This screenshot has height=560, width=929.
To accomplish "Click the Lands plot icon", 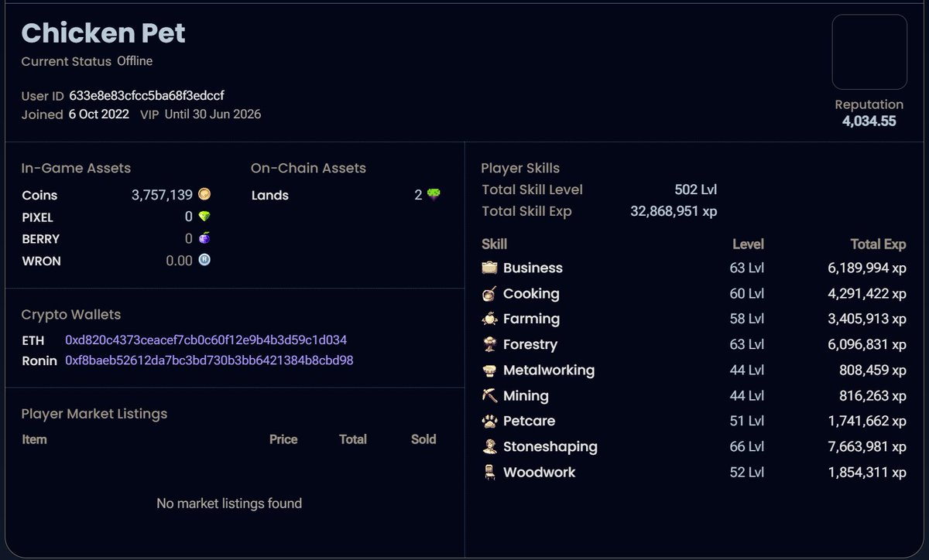I will [x=434, y=195].
